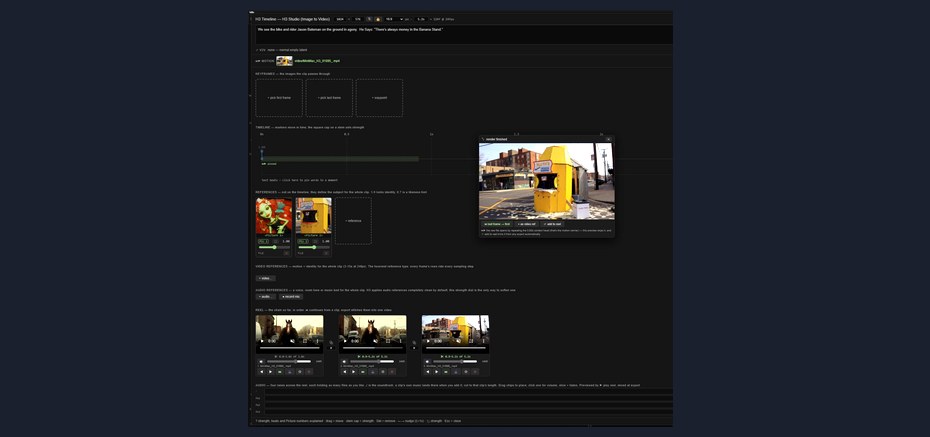Click the '+ pick first frame' keyframe slot

tap(279, 98)
